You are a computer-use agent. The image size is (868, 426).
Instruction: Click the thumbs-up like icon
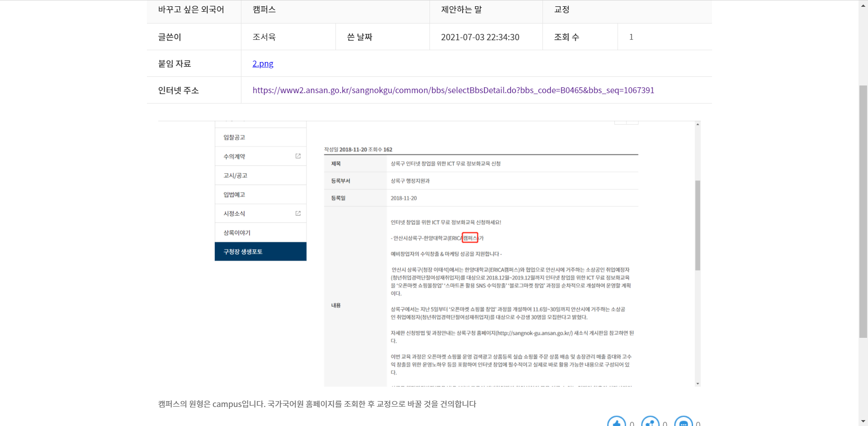point(616,422)
